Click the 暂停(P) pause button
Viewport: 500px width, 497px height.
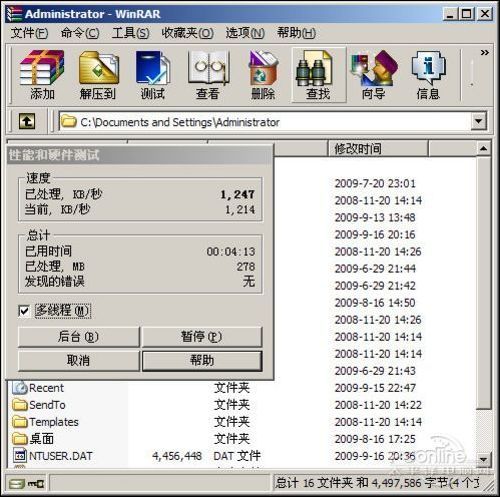click(202, 337)
